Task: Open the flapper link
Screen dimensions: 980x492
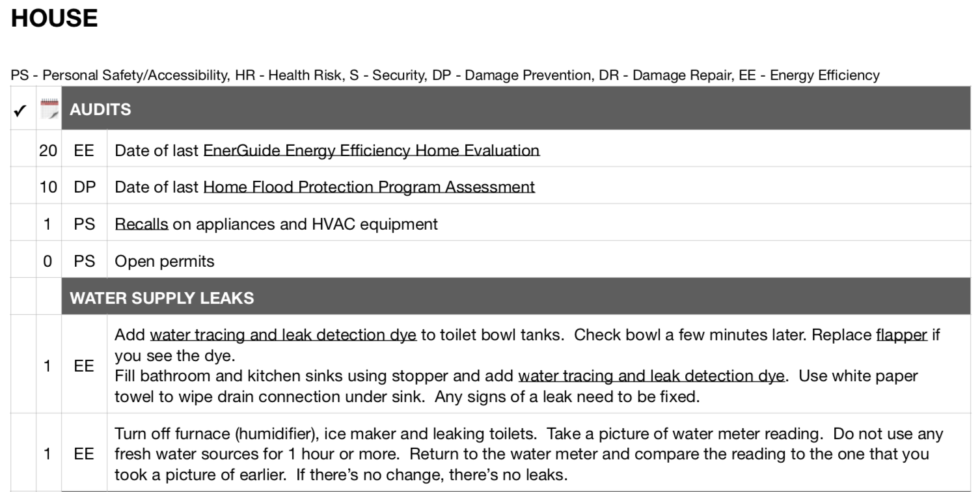Action: click(x=901, y=335)
